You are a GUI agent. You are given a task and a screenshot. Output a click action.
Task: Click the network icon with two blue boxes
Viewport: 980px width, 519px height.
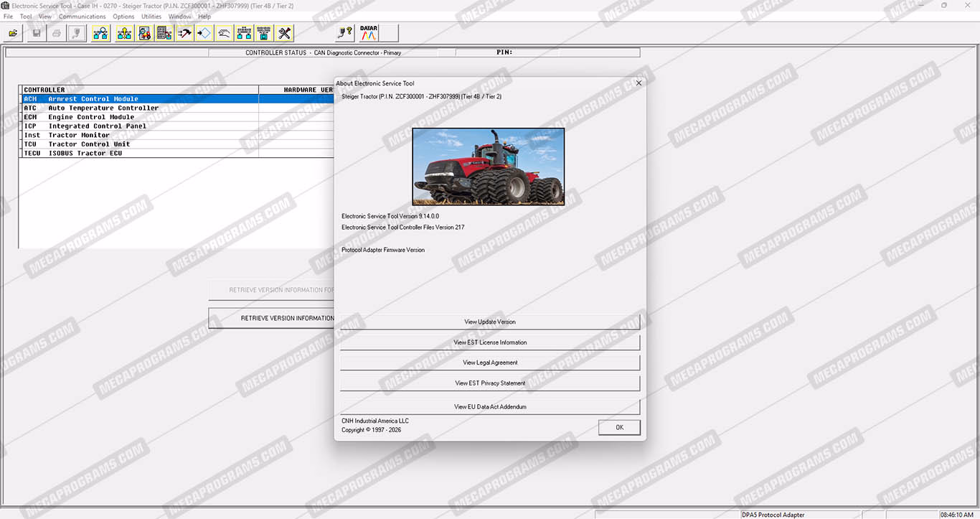coord(244,33)
